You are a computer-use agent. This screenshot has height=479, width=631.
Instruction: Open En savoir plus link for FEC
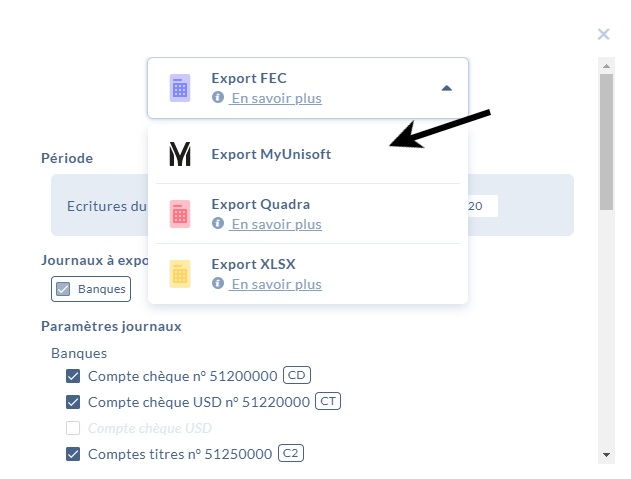276,98
